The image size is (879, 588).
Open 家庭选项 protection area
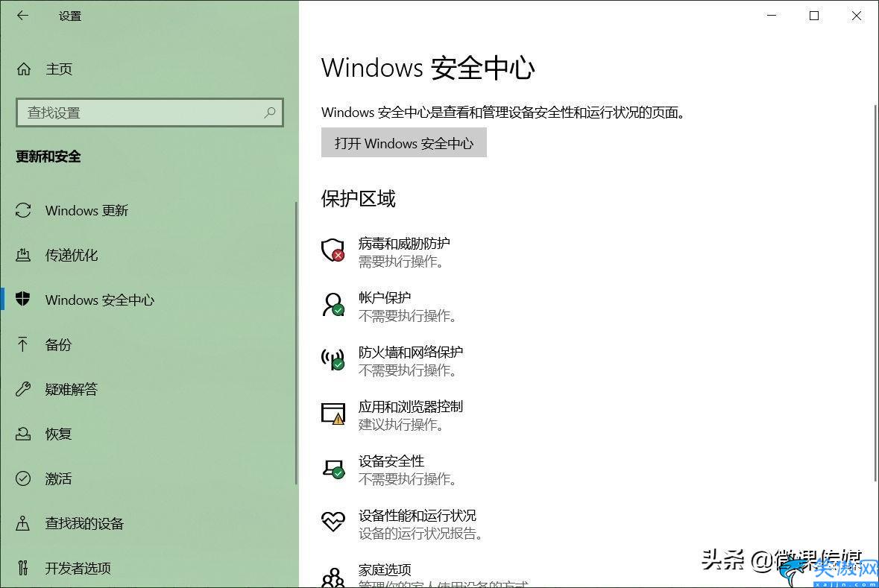[425, 575]
